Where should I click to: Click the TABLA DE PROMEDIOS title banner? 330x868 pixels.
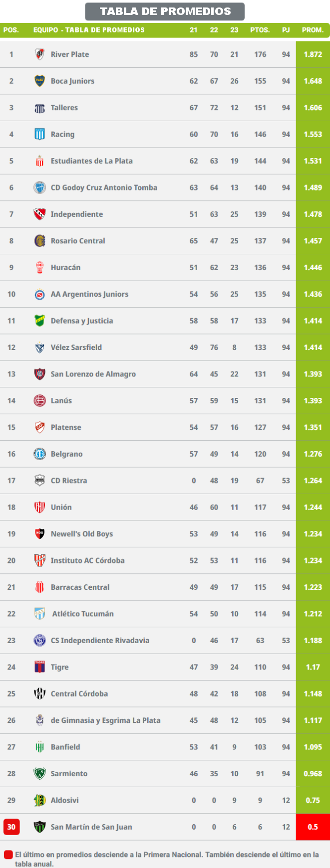[165, 11]
